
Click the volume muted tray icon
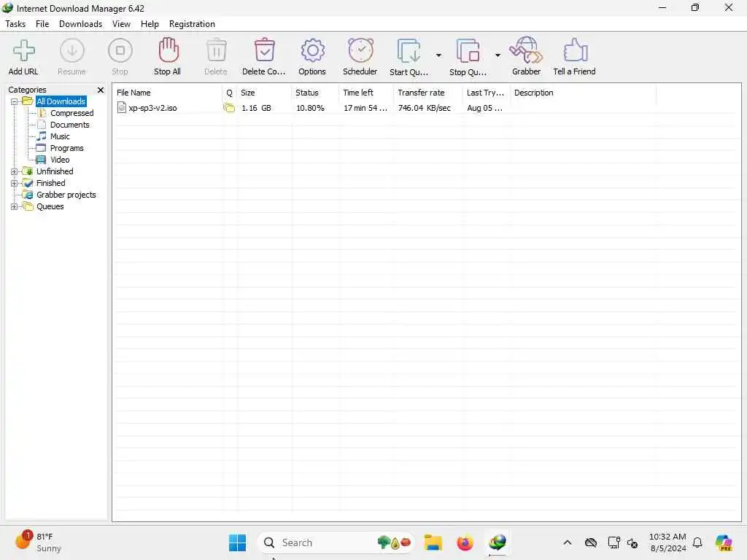(x=632, y=542)
